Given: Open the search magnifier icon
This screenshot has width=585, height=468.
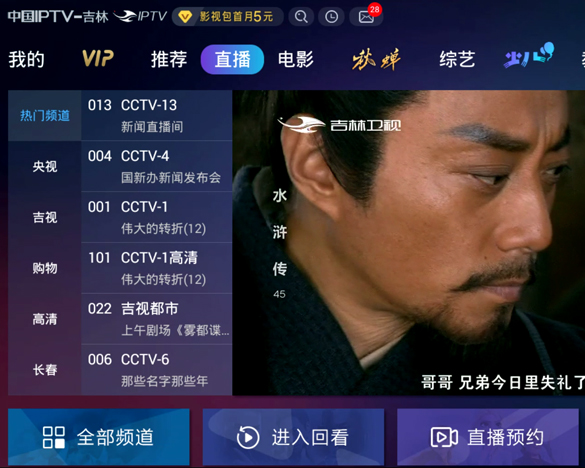Looking at the screenshot, I should [x=301, y=16].
